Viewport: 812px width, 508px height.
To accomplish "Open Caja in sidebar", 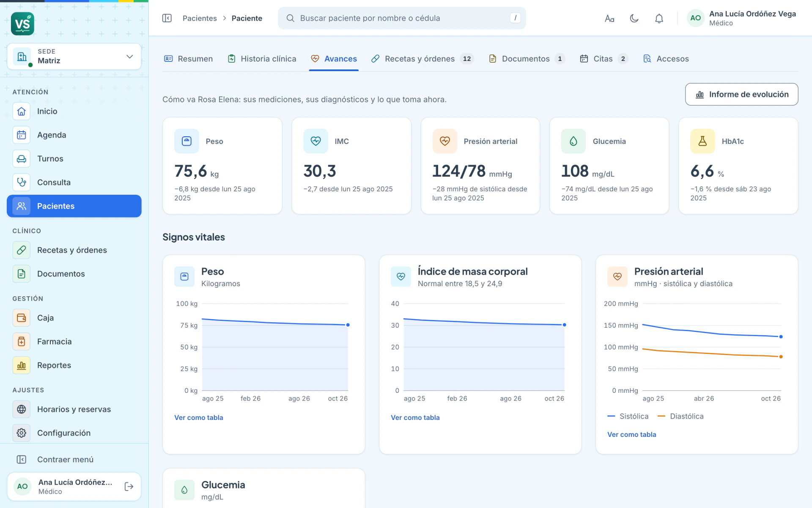I will tap(74, 318).
